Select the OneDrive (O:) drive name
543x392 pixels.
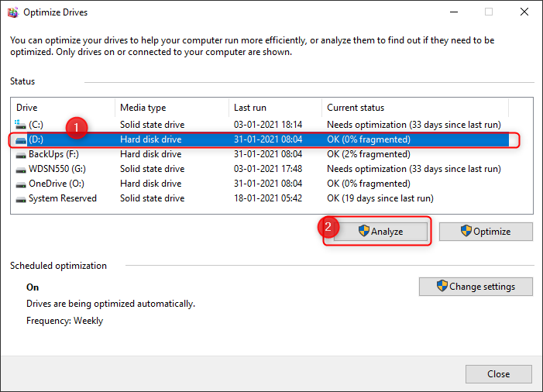tap(57, 184)
